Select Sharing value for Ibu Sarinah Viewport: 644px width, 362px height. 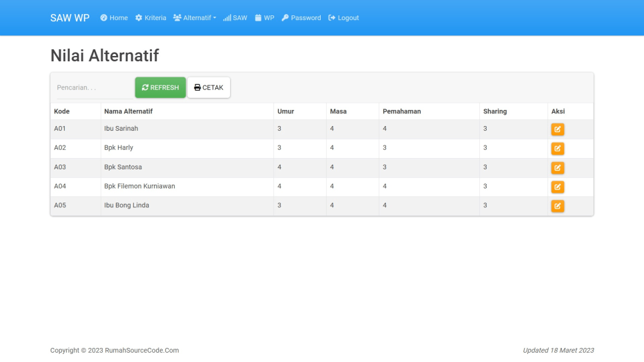(485, 129)
